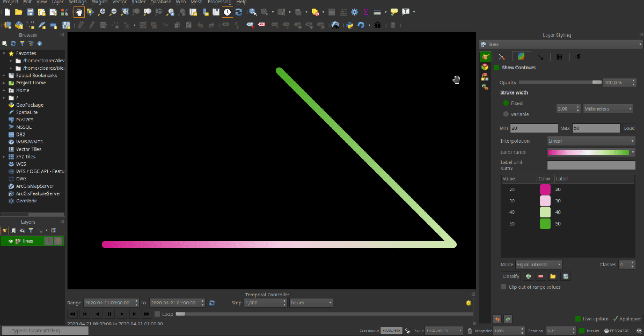
Task: Click the color swatch for value 50
Action: click(545, 223)
